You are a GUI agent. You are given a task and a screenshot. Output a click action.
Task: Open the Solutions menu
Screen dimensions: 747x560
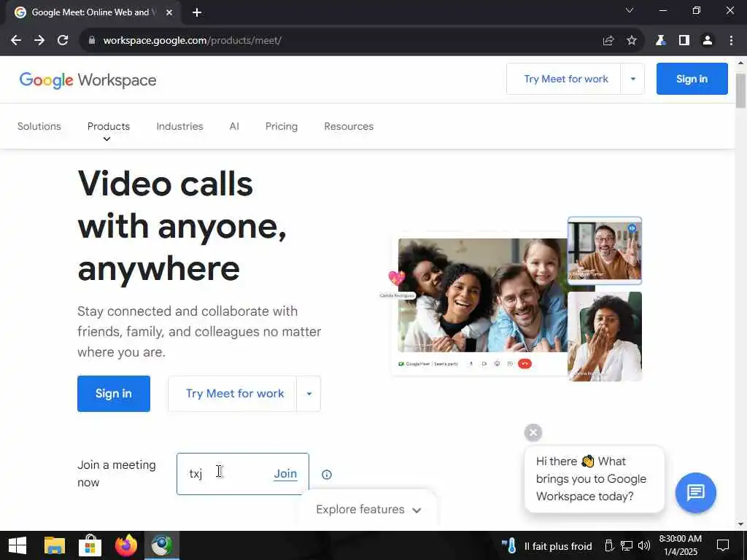point(39,126)
